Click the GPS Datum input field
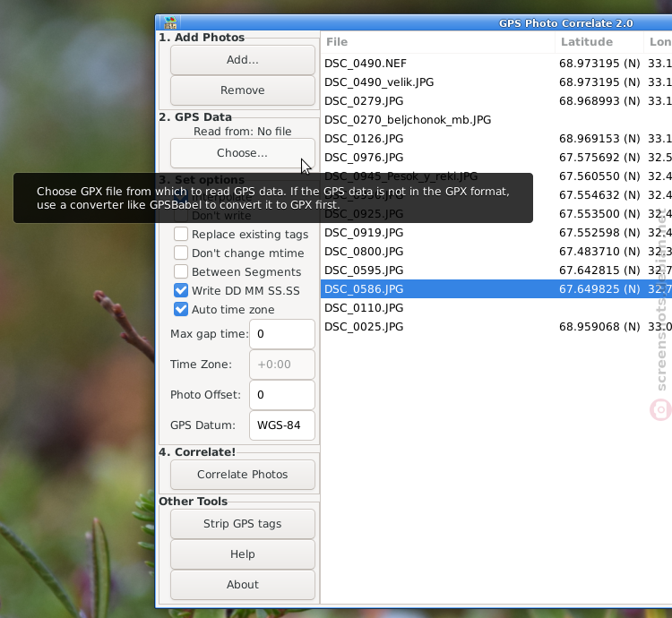 pyautogui.click(x=282, y=425)
